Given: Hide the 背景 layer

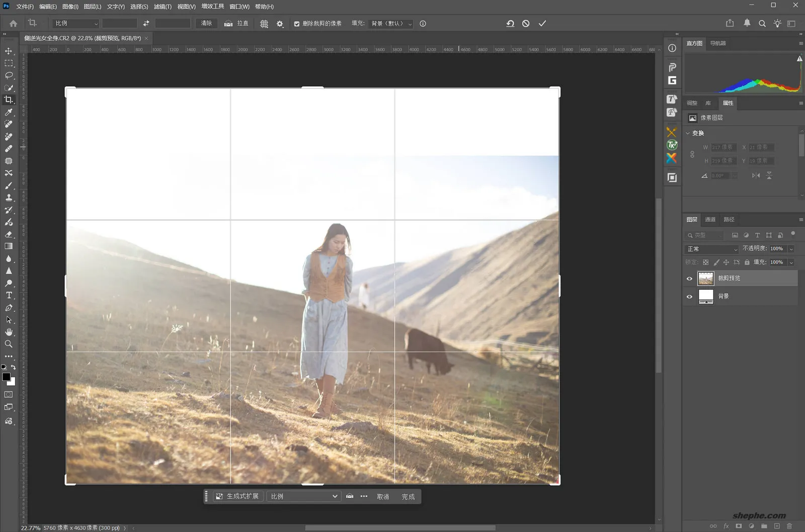Looking at the screenshot, I should (689, 296).
